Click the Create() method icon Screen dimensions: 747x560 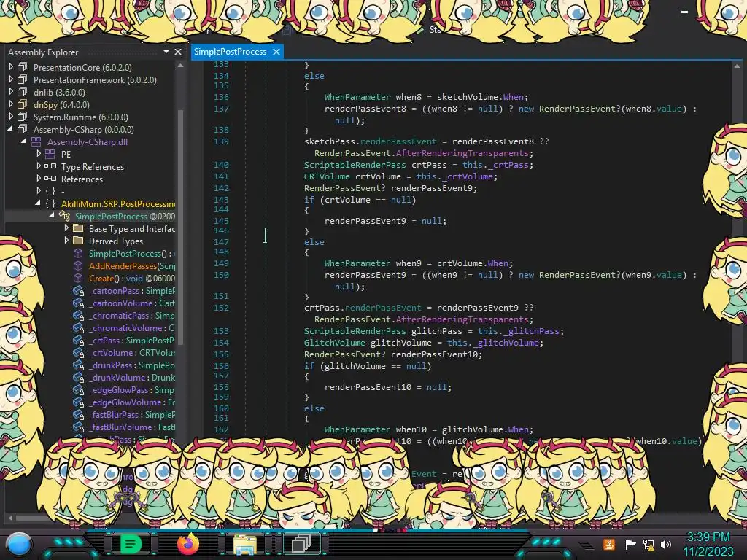click(x=78, y=278)
